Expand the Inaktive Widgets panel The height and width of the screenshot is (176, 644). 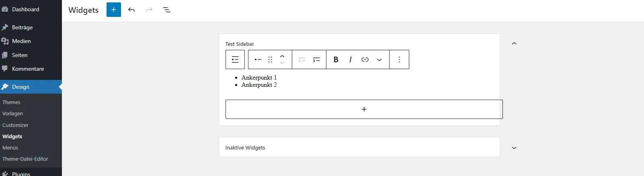tap(514, 148)
